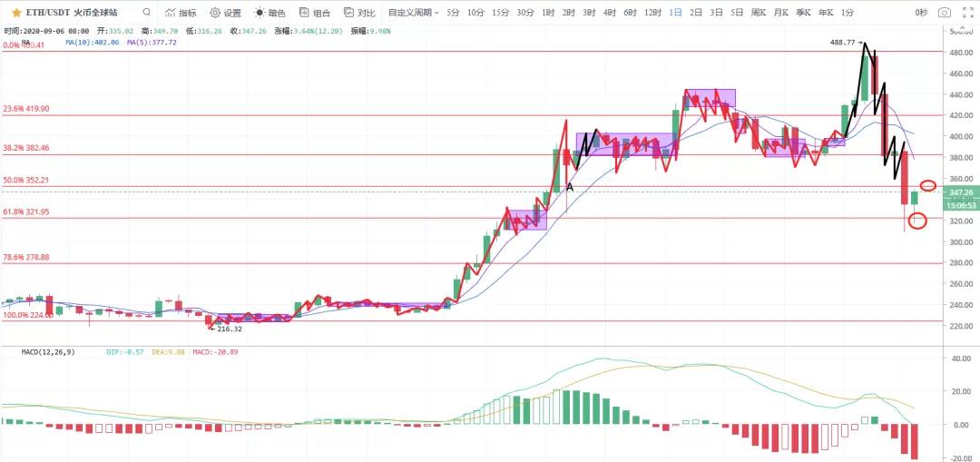Select the 10分 timeframe
This screenshot has width=980, height=462.
pyautogui.click(x=475, y=13)
